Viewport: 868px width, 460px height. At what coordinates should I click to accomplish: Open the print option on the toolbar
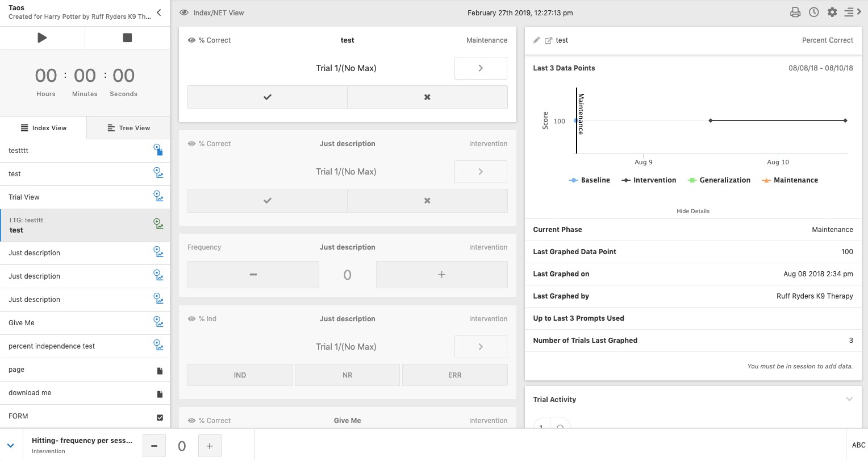point(795,11)
